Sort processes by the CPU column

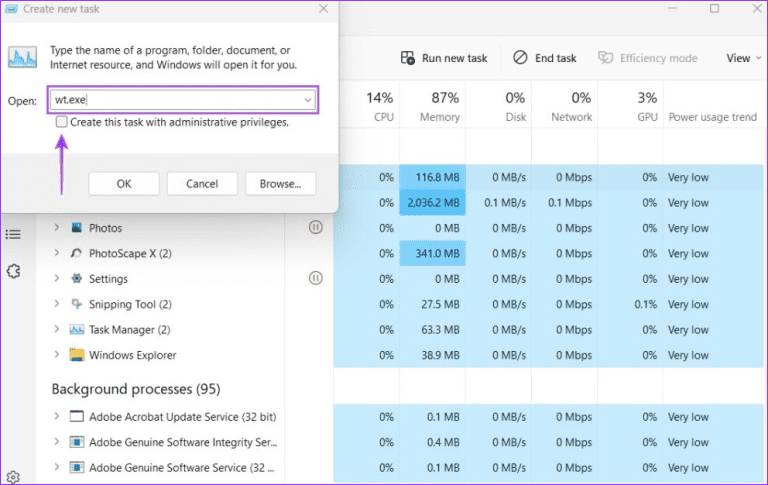[379, 107]
